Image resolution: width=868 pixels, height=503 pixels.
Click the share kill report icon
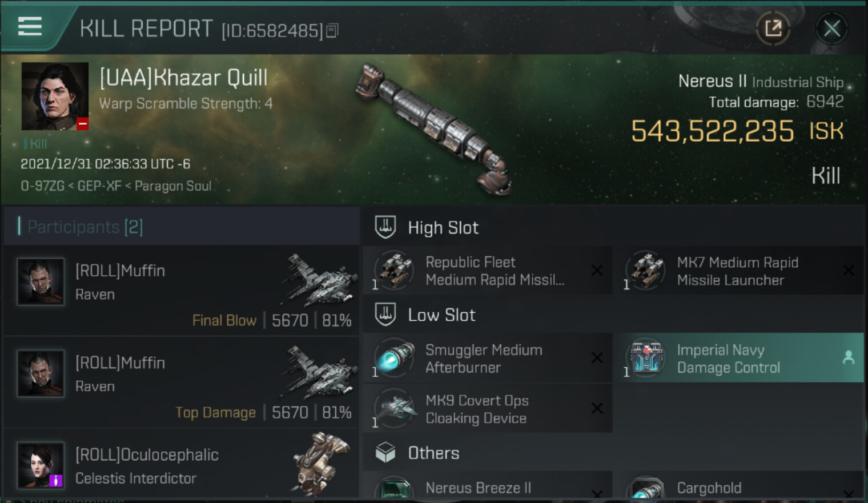[773, 28]
